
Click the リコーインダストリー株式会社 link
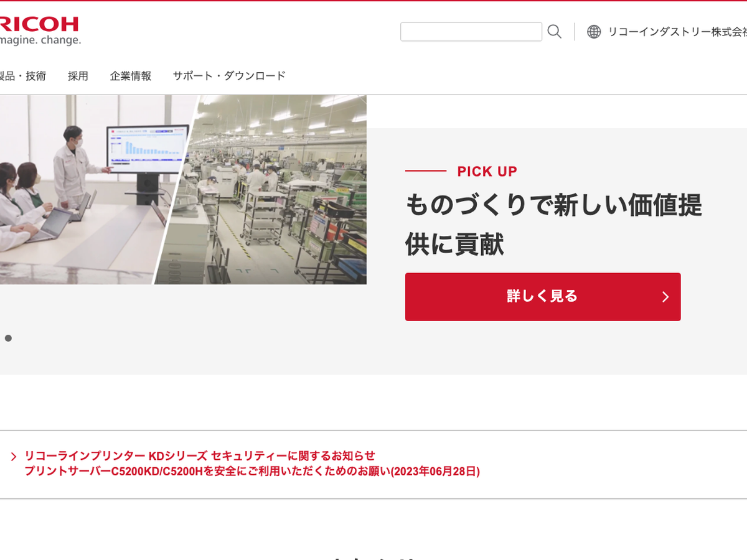676,32
